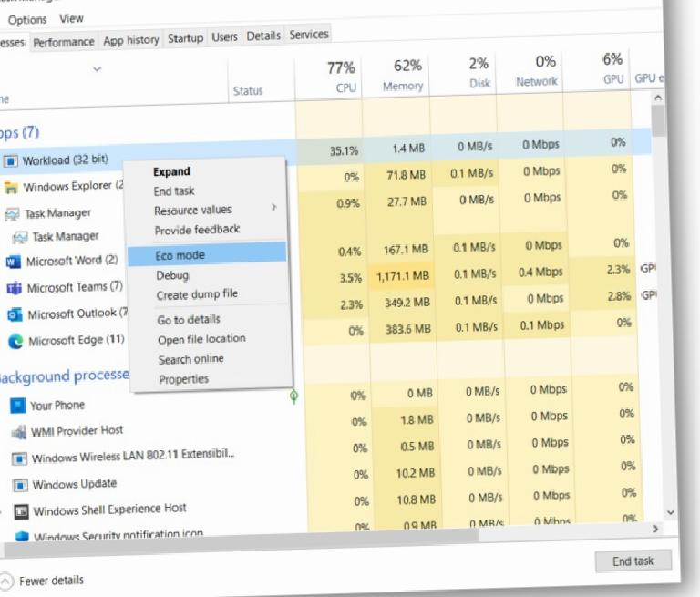Choose Create dump file
This screenshot has width=700, height=597.
[197, 294]
